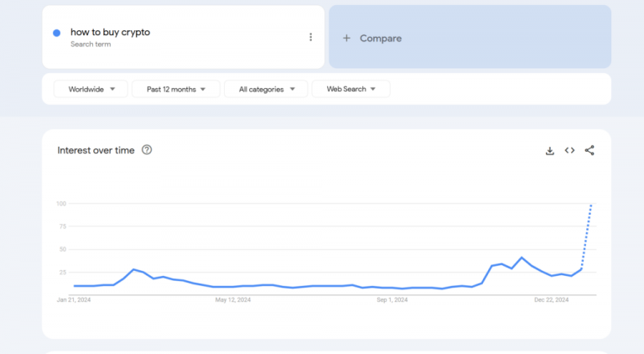Screen dimensions: 644x354
Task: Click the 25 value on the y-axis
Action: point(62,273)
